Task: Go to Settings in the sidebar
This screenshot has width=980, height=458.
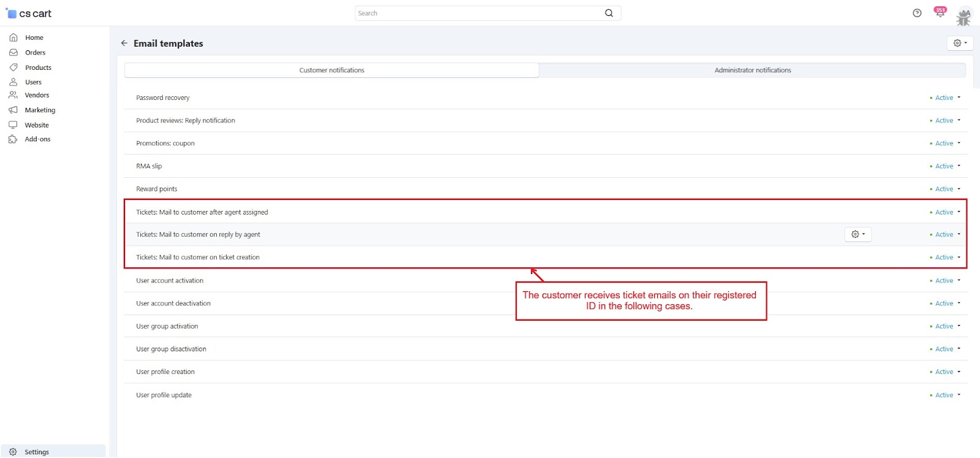Action: pos(37,452)
